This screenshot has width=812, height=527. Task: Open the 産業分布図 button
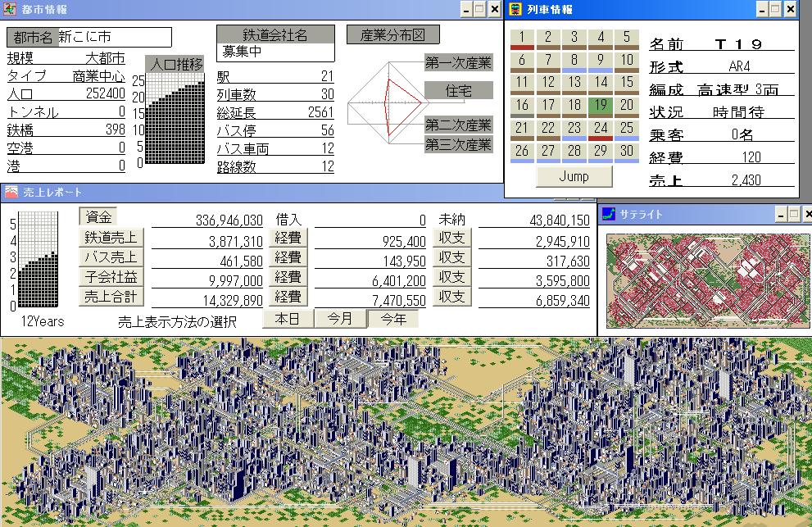392,34
